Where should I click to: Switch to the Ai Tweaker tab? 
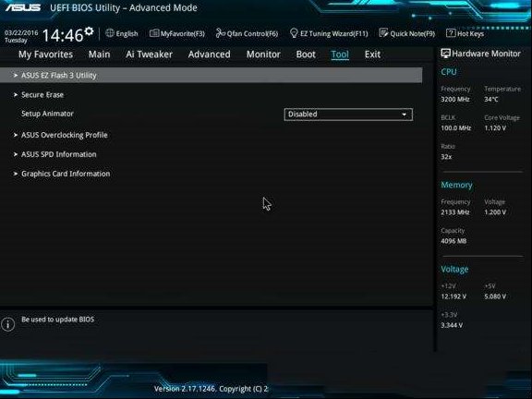click(x=149, y=54)
